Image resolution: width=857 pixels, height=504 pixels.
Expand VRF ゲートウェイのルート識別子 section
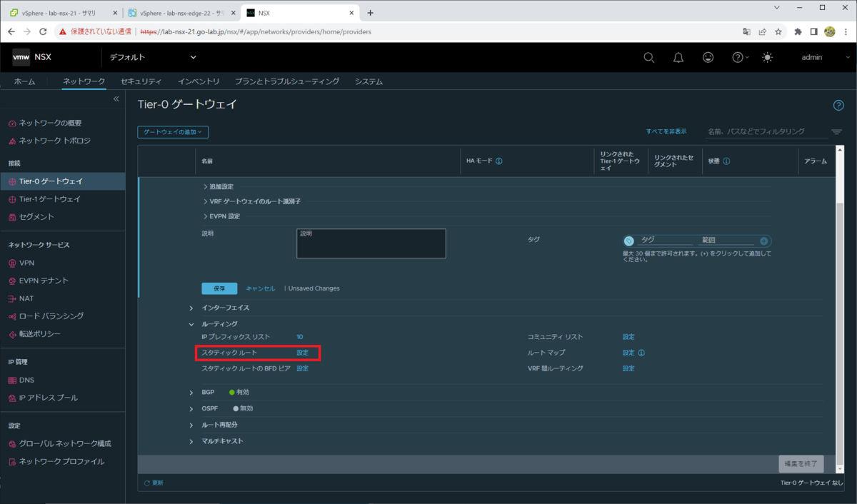(x=252, y=201)
